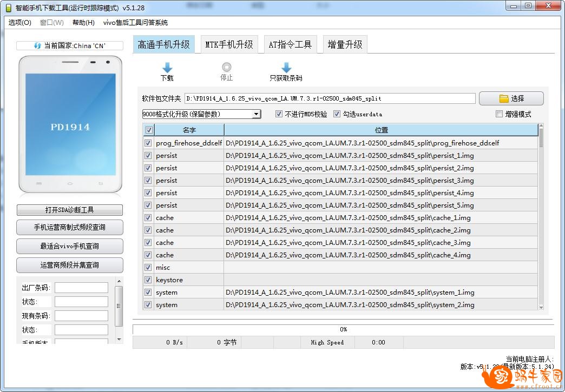Click the 停止 stop icon
Image resolution: width=565 pixels, height=392 pixels.
(x=227, y=67)
